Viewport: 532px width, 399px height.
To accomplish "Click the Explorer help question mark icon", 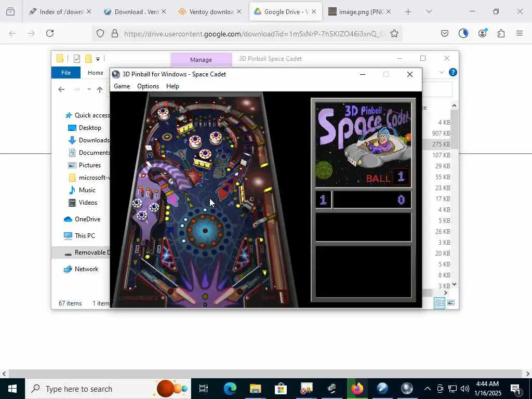I will 453,72.
